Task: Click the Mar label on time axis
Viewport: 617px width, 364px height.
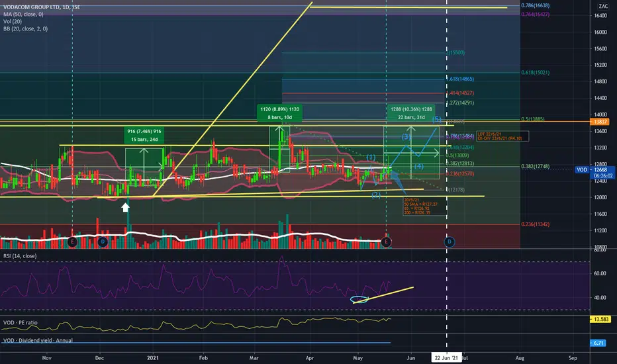Action: pos(254,357)
